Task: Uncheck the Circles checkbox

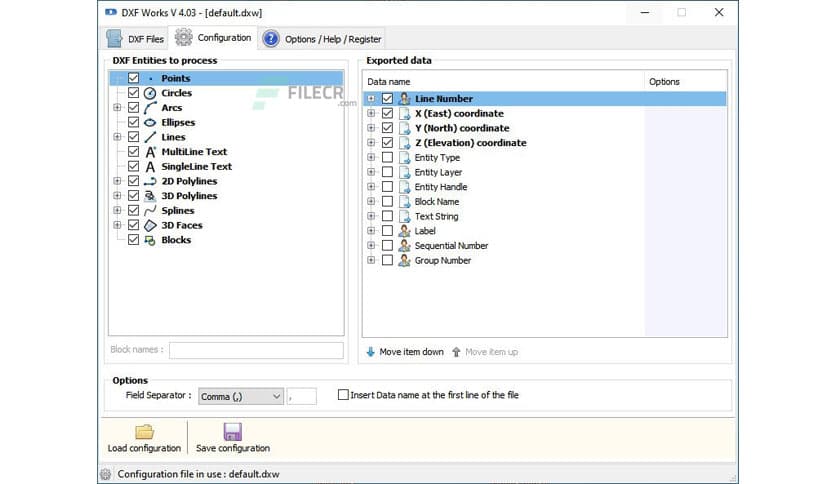Action: tap(133, 93)
